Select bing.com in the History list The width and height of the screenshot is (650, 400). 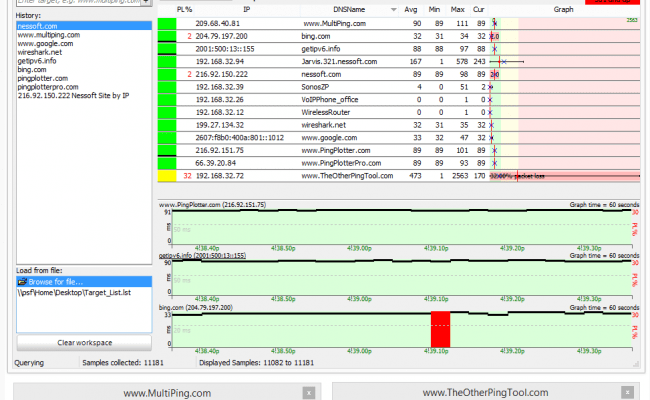pyautogui.click(x=32, y=70)
